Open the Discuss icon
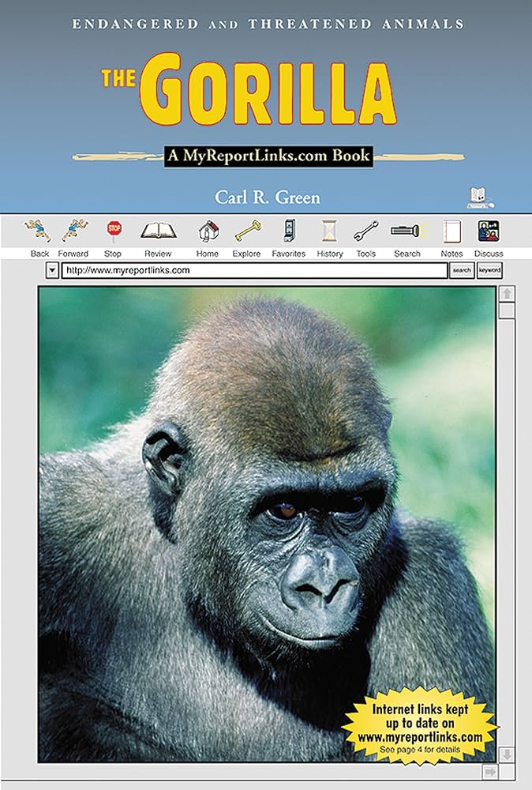Screen dimensions: 532x790 coord(489,231)
